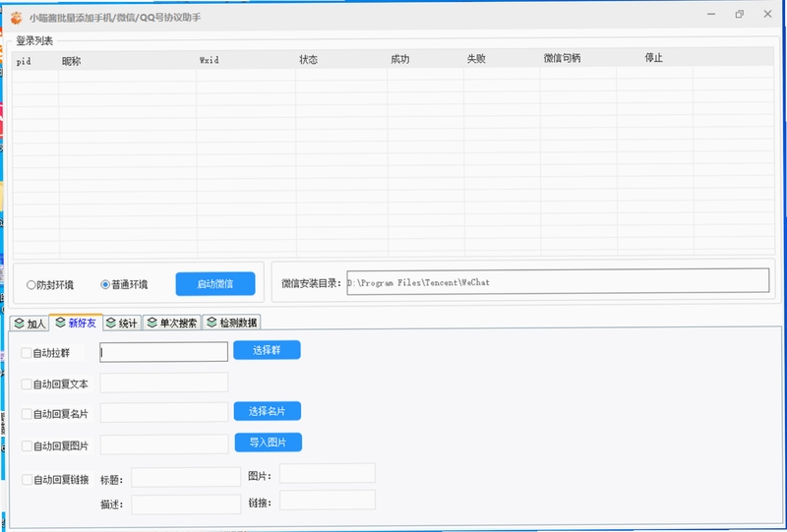
Task: Click the 微信句柄 column header
Action: click(x=562, y=58)
